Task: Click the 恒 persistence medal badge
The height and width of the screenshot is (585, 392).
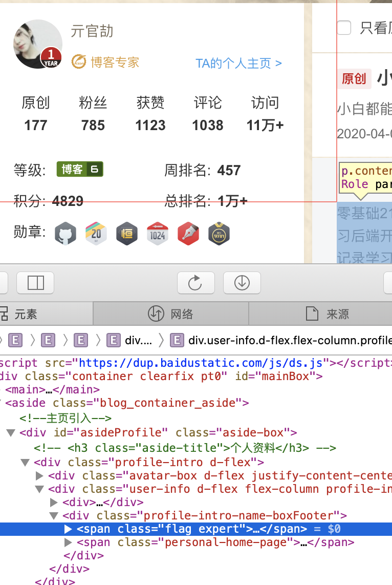Action: click(x=127, y=234)
